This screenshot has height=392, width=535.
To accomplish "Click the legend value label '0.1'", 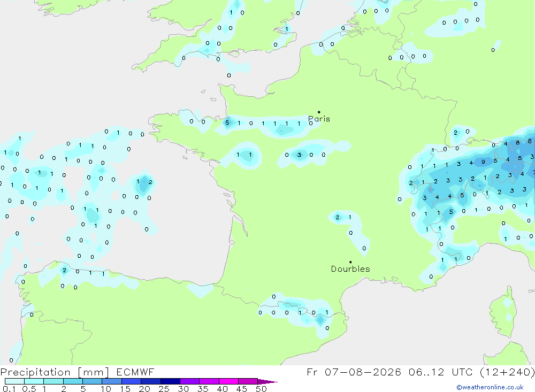I will coord(9,389).
